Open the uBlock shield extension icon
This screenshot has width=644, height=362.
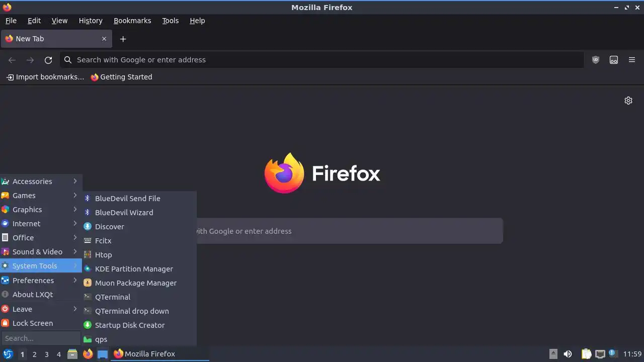pyautogui.click(x=596, y=60)
